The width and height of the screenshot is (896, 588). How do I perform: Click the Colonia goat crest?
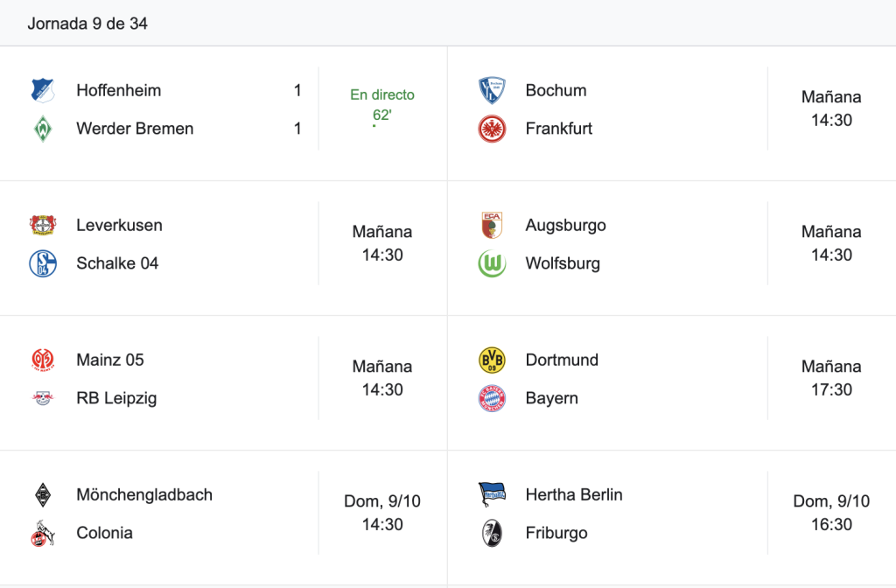43,533
